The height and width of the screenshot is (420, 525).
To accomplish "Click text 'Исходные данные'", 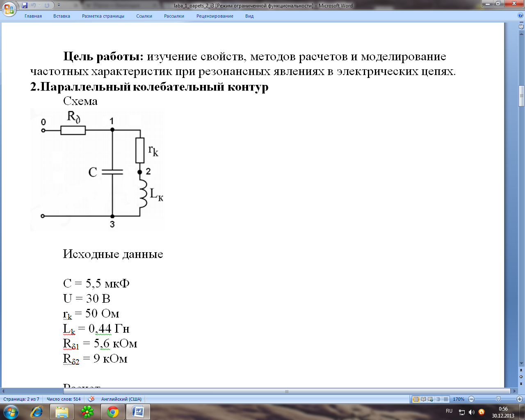I will pos(113,254).
